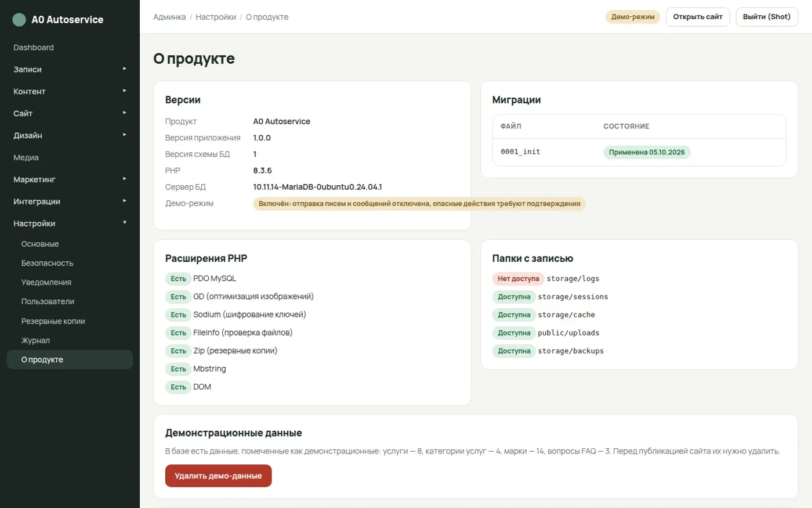Viewport: 812px width, 508px height.
Task: Click the storage/backups folder path
Action: (x=571, y=351)
